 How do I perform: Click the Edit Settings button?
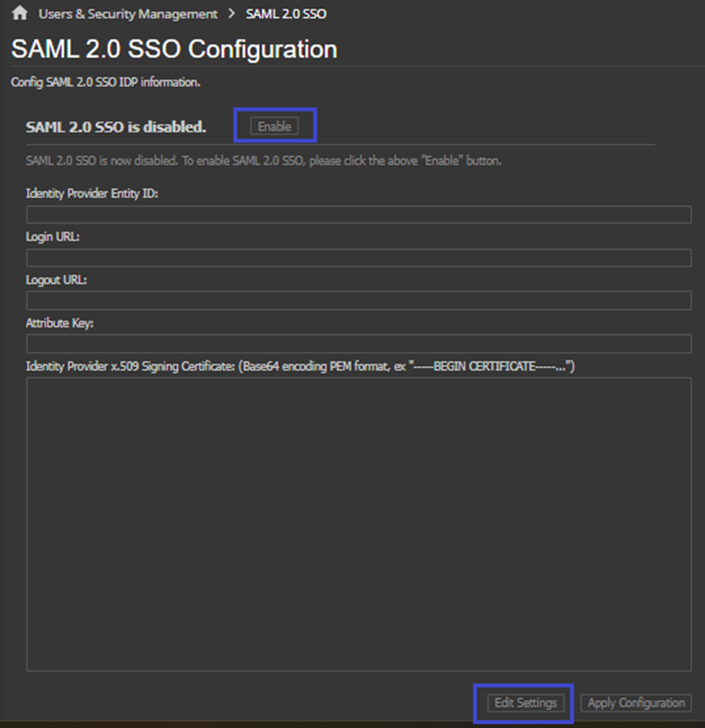pyautogui.click(x=525, y=703)
